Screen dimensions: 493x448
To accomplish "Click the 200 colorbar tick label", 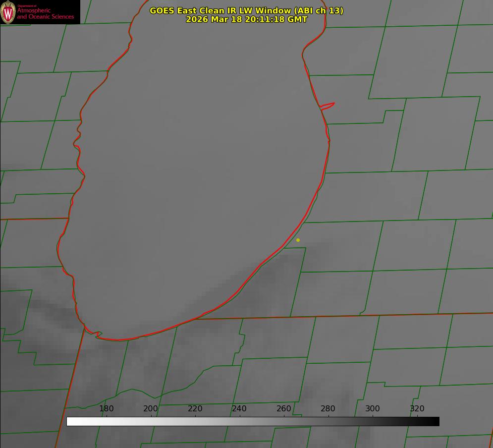I will (151, 409).
